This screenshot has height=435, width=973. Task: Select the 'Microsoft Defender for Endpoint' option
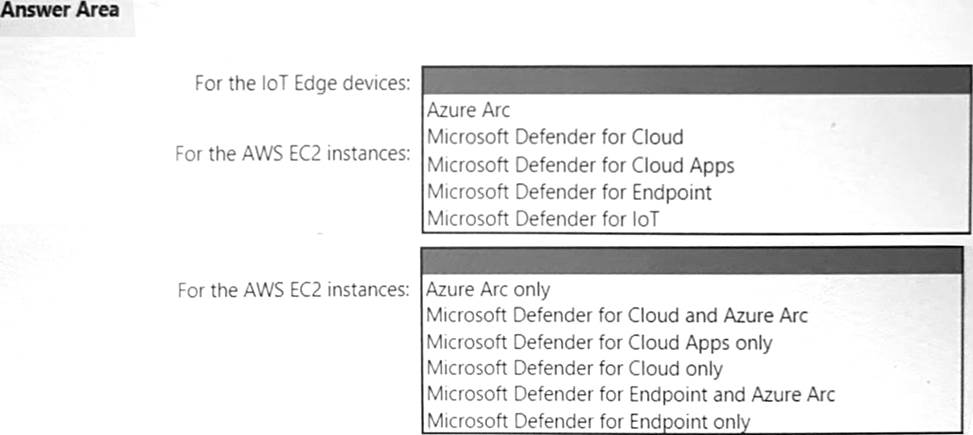click(569, 192)
